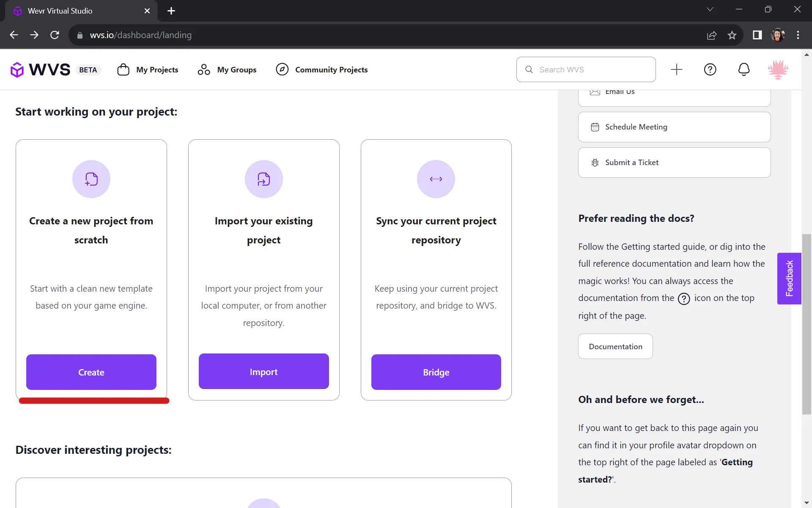
Task: Open the Documentation page
Action: pyautogui.click(x=615, y=346)
